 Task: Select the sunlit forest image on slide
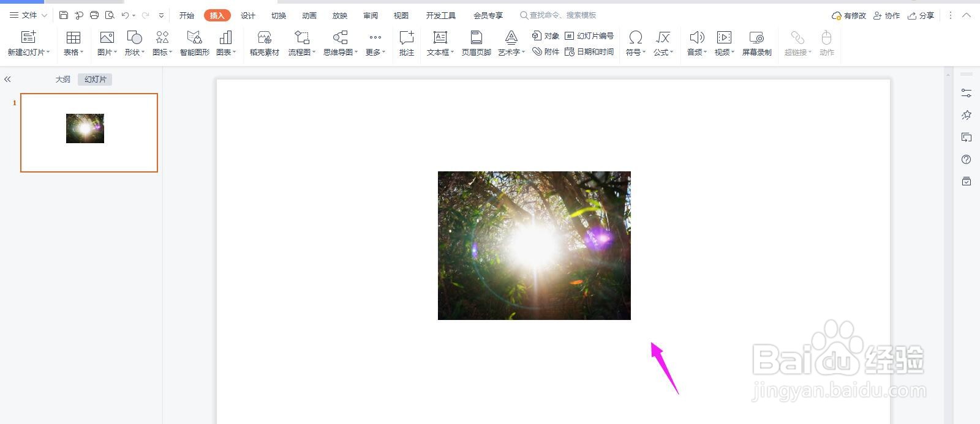click(x=534, y=245)
